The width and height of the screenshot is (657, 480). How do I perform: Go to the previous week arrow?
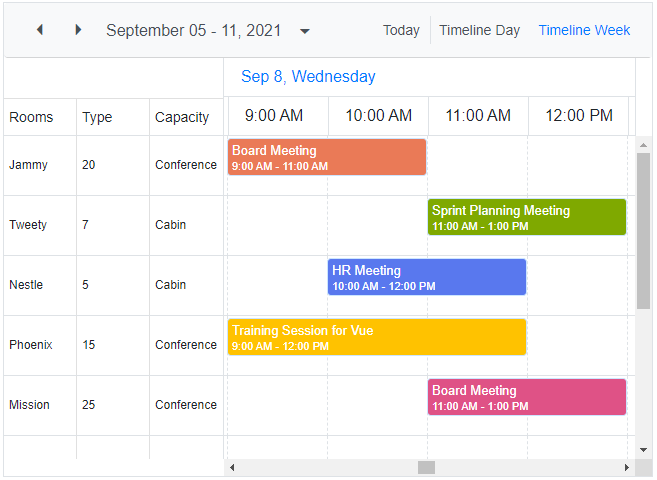(x=40, y=30)
